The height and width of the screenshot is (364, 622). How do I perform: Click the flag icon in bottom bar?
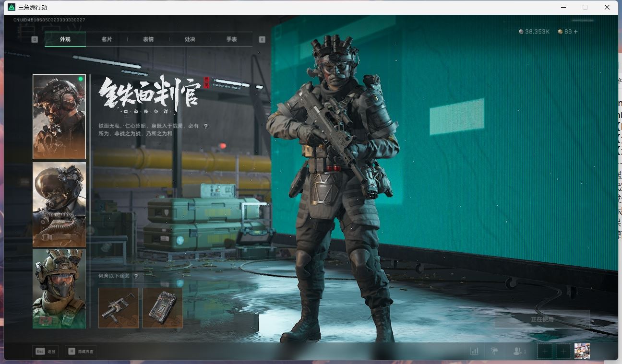point(494,351)
